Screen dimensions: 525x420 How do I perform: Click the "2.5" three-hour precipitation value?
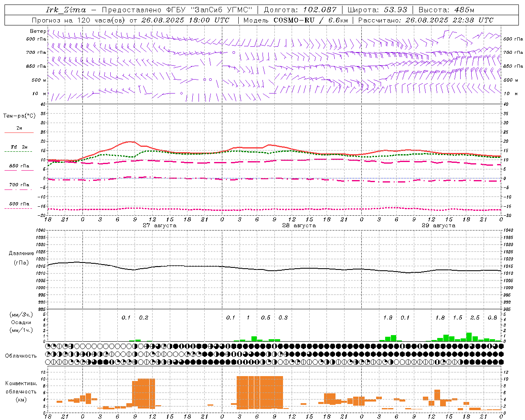click(x=475, y=318)
